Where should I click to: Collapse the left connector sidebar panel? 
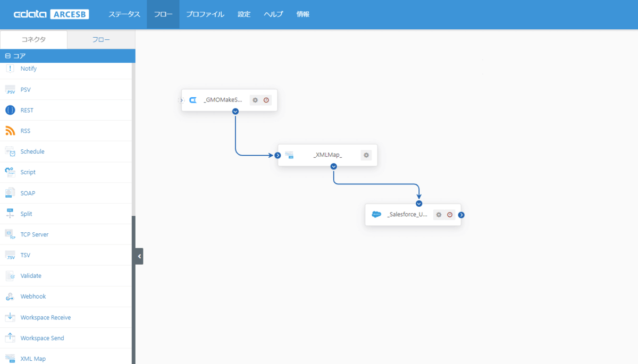[139, 256]
